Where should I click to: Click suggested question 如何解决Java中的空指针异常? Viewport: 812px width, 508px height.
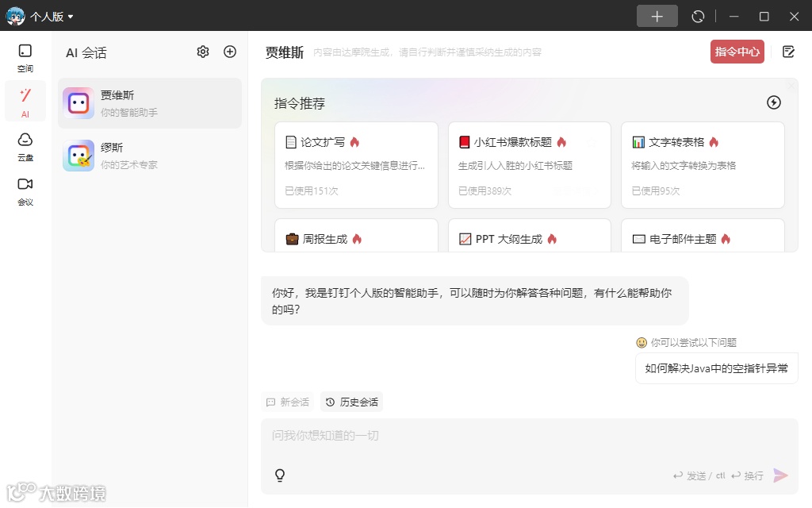pyautogui.click(x=716, y=368)
